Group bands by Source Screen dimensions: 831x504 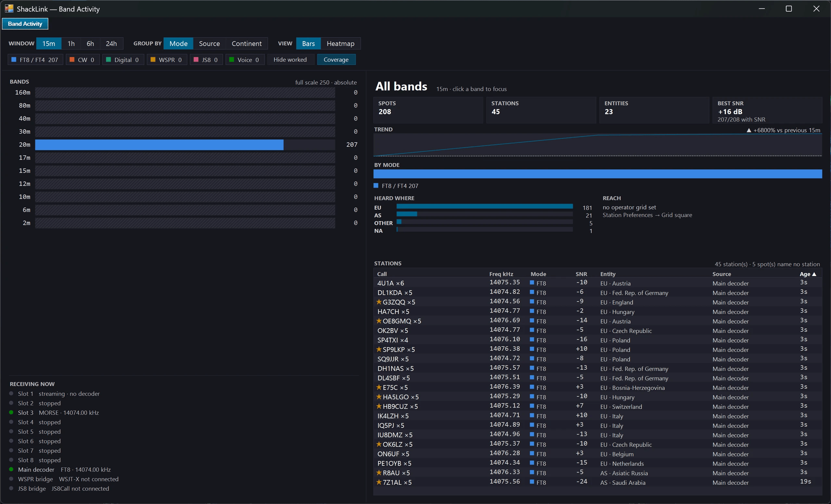tap(209, 43)
